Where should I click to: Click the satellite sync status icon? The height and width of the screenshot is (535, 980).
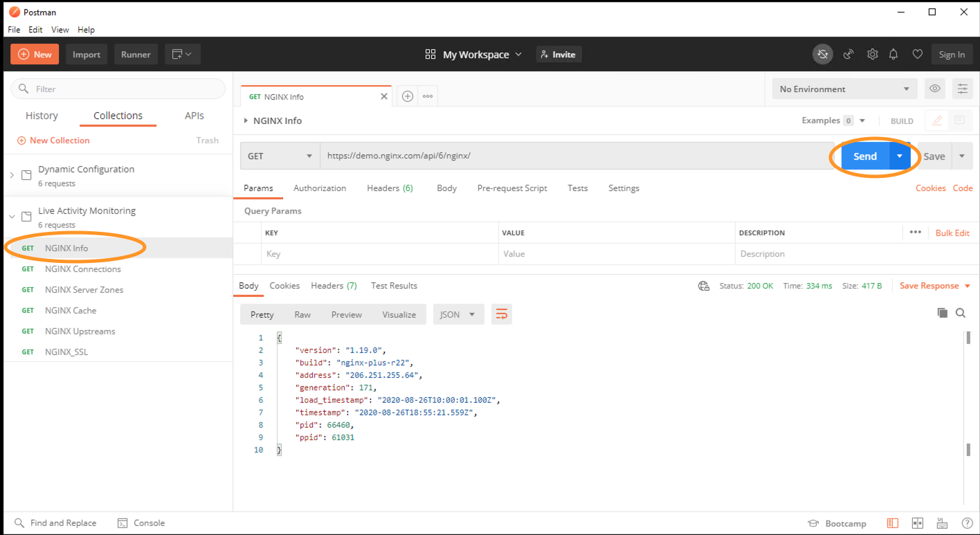tap(822, 54)
